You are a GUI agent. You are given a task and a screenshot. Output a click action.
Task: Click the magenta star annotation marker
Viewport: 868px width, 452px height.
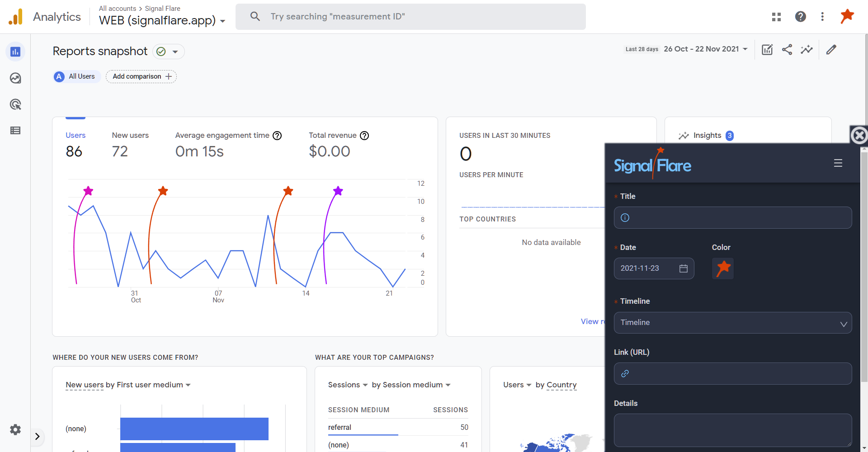(88, 191)
